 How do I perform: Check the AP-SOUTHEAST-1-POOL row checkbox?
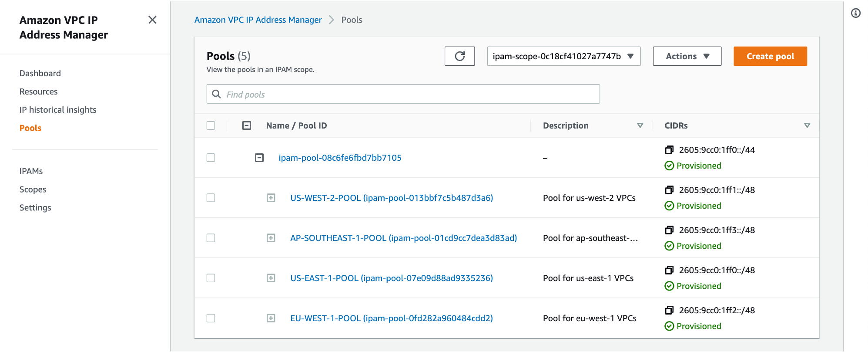tap(211, 238)
